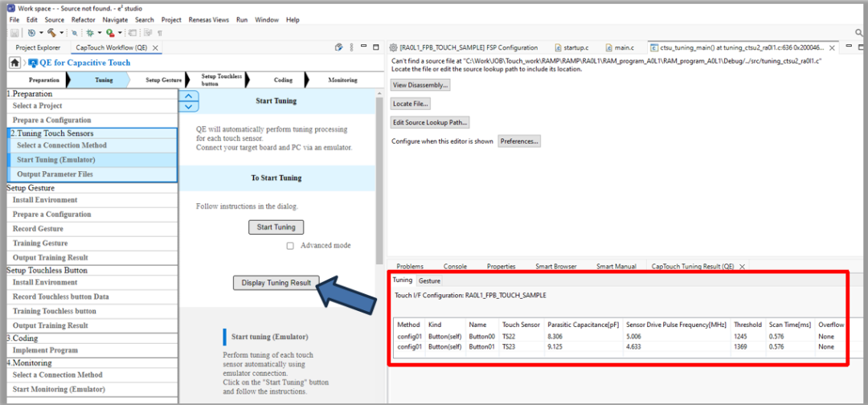Open the main.c editor tab
The width and height of the screenshot is (868, 405).
click(620, 47)
